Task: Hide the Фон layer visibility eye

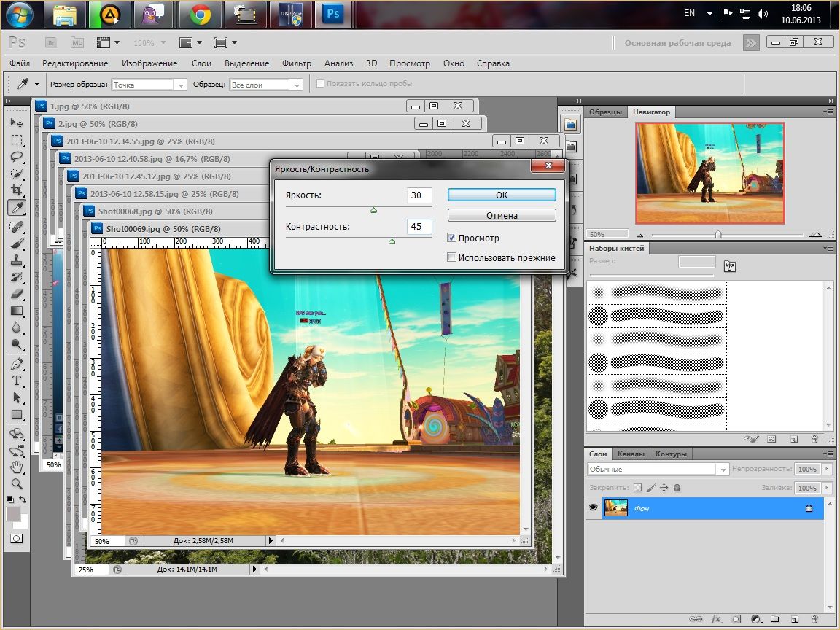Action: (593, 507)
